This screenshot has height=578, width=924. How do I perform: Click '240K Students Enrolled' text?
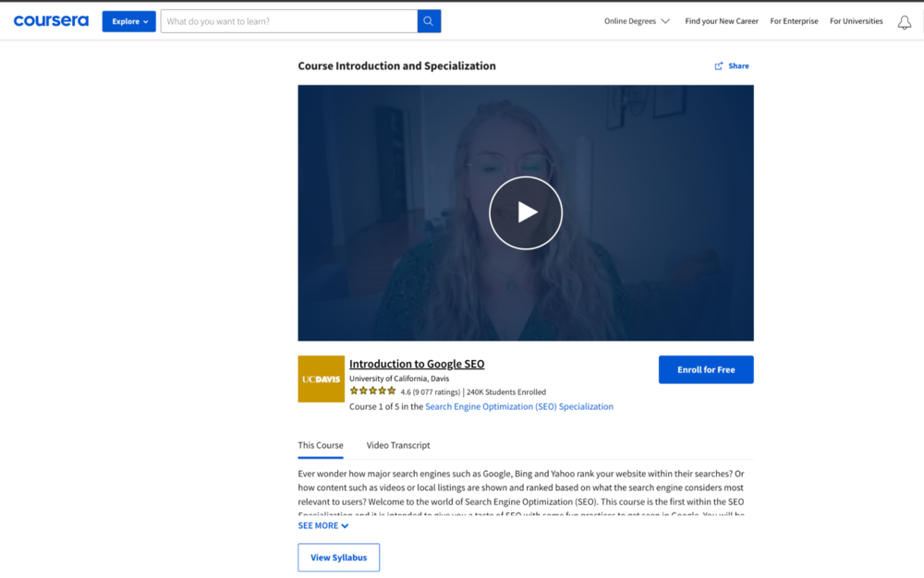tap(506, 392)
